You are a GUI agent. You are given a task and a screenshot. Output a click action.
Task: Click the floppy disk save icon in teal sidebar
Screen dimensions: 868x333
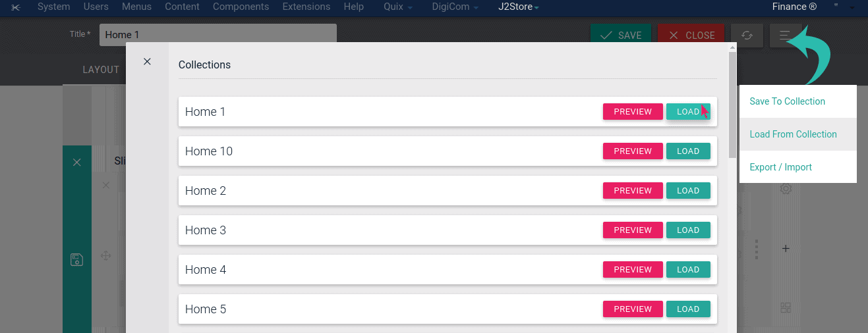76,259
